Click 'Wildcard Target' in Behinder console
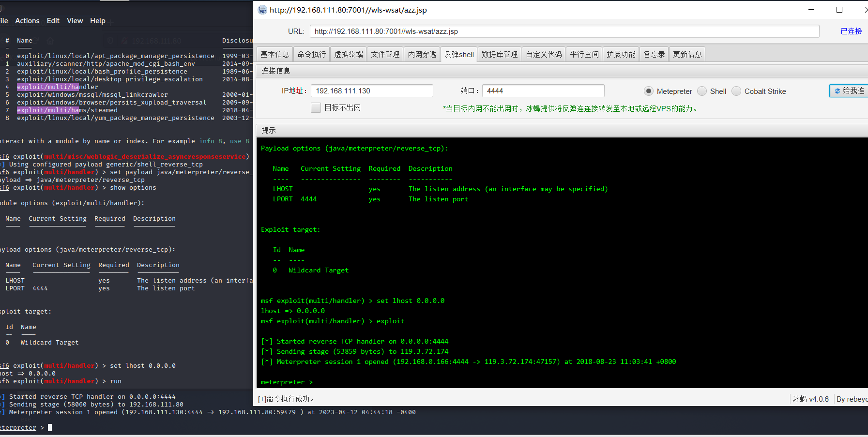868x437 pixels. [x=319, y=271]
